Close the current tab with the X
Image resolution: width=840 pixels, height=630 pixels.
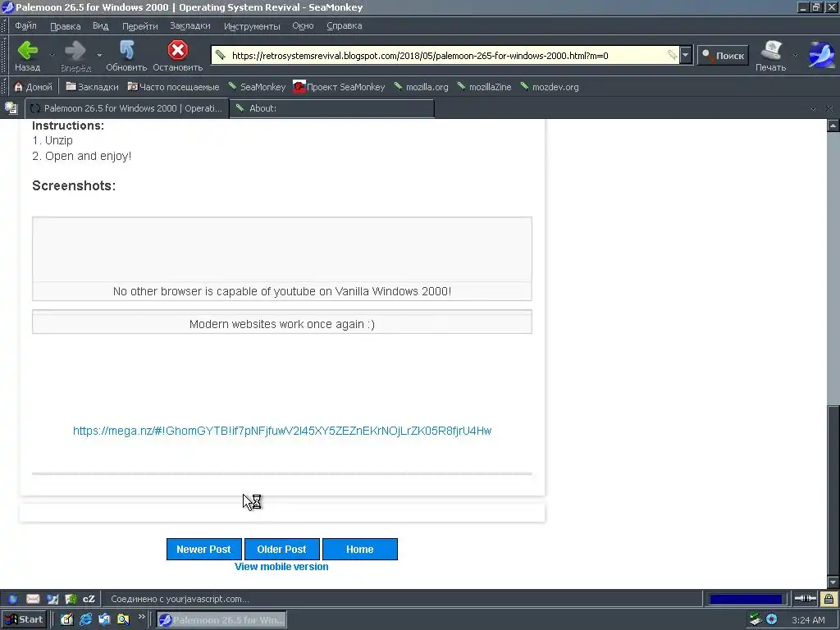pos(829,108)
